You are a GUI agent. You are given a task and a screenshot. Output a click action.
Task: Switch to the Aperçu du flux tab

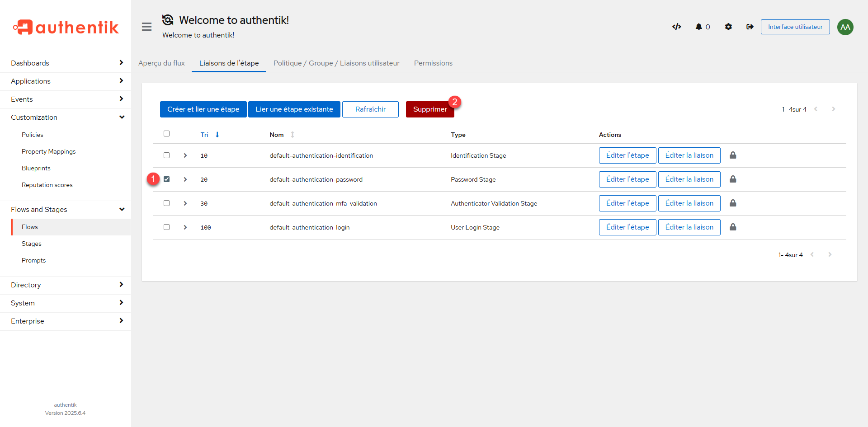point(161,63)
